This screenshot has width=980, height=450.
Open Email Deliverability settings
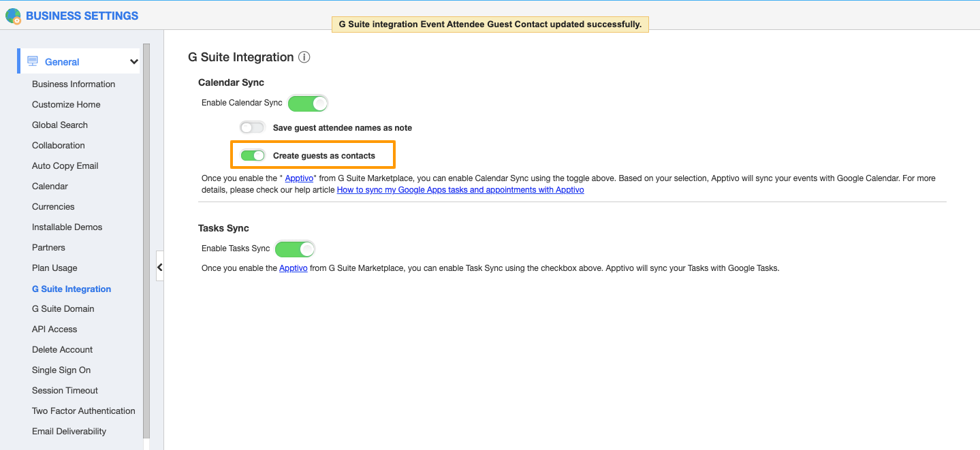(69, 431)
